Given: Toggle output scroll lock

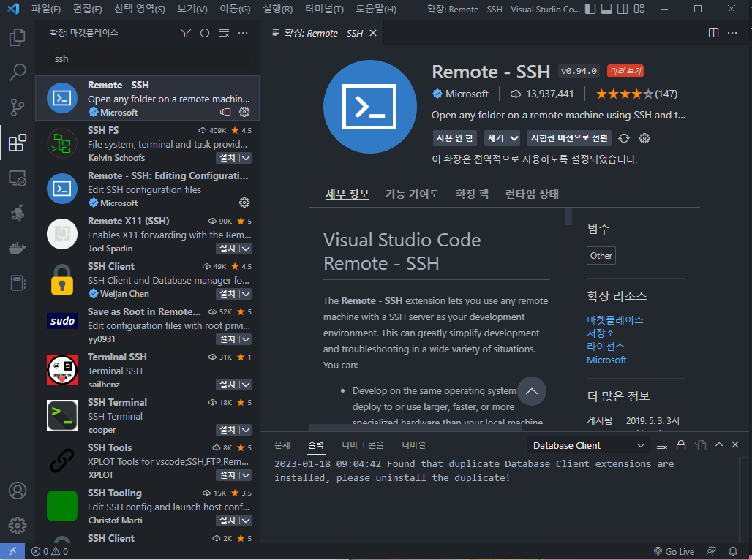Looking at the screenshot, I should pos(681,445).
